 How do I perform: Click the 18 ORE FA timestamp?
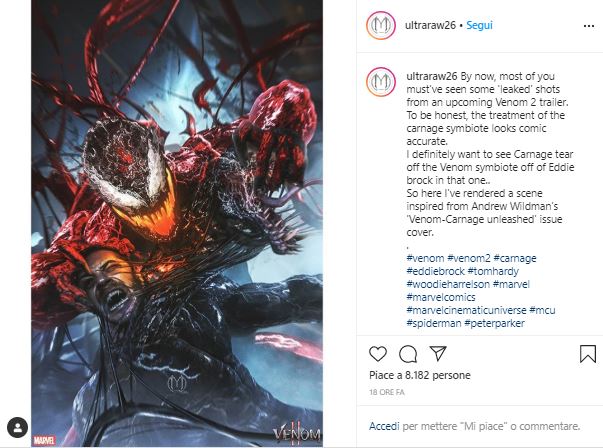pos(387,392)
